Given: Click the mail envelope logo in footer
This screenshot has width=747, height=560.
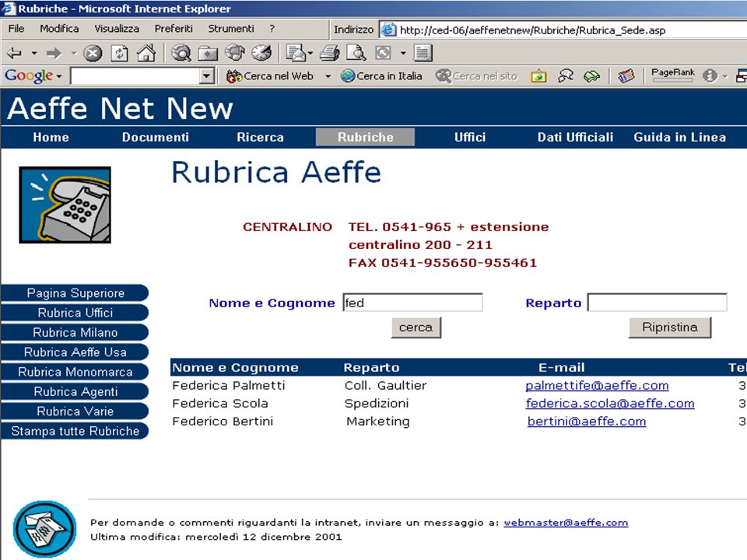Looking at the screenshot, I should pyautogui.click(x=44, y=529).
